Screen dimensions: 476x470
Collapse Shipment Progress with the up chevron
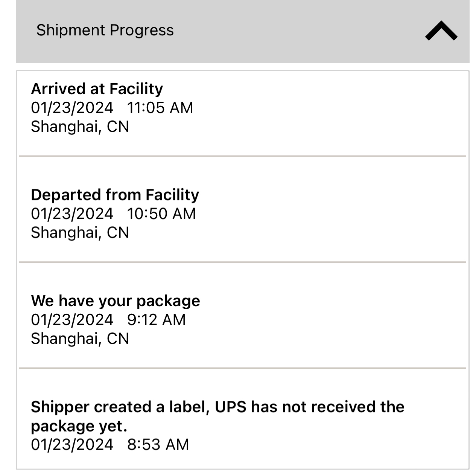tap(441, 31)
